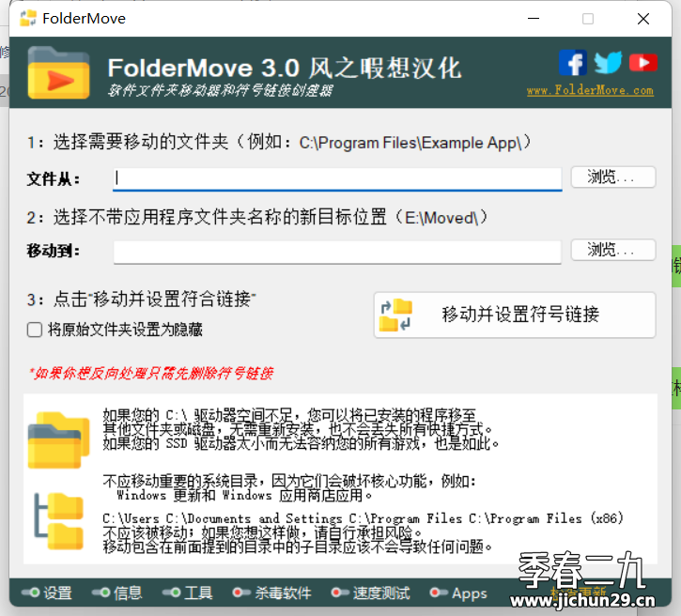Click the green dot icon beside 信息
The image size is (681, 616).
pyautogui.click(x=101, y=593)
